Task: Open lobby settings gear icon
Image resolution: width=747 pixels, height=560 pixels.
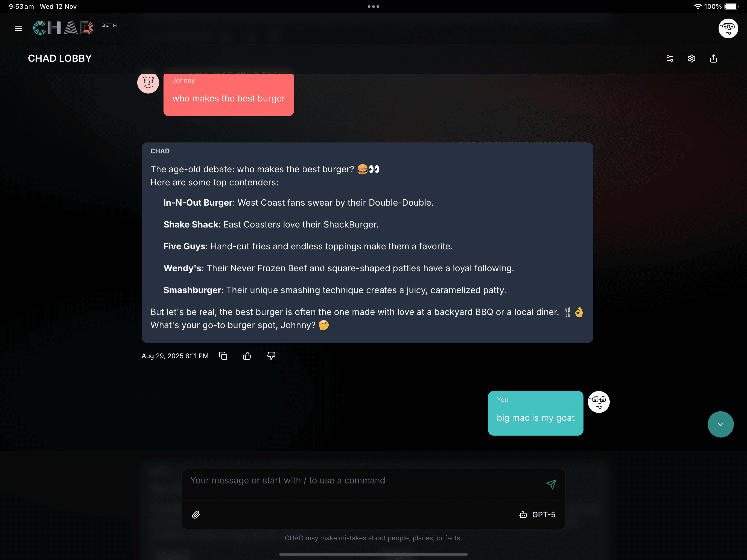Action: coord(691,59)
